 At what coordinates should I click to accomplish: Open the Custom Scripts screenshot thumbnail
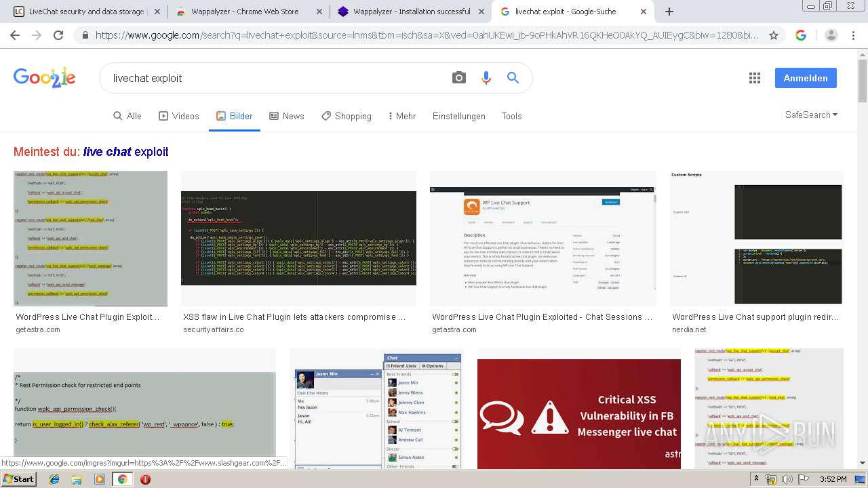pos(757,238)
